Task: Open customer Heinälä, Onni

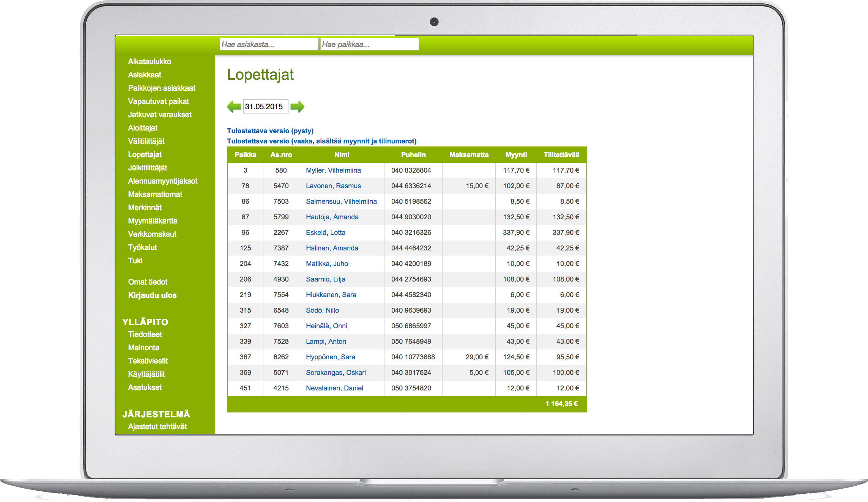Action: 326,326
